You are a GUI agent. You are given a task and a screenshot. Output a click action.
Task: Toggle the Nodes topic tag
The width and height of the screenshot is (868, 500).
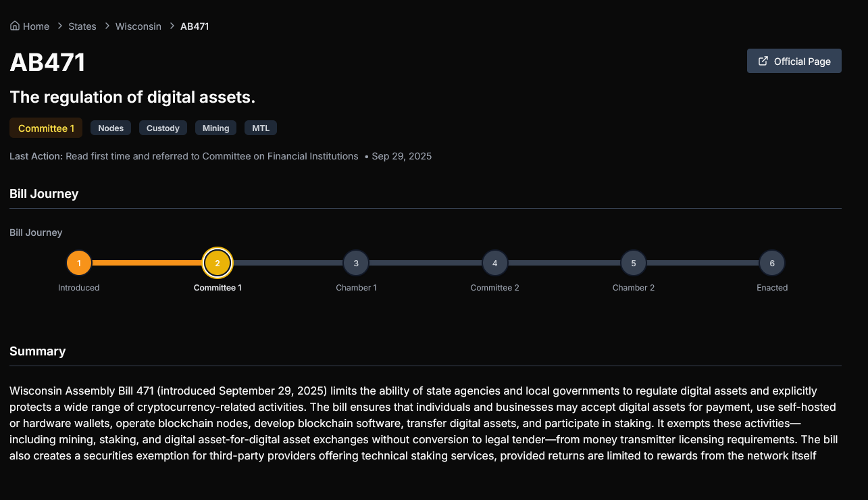[110, 128]
